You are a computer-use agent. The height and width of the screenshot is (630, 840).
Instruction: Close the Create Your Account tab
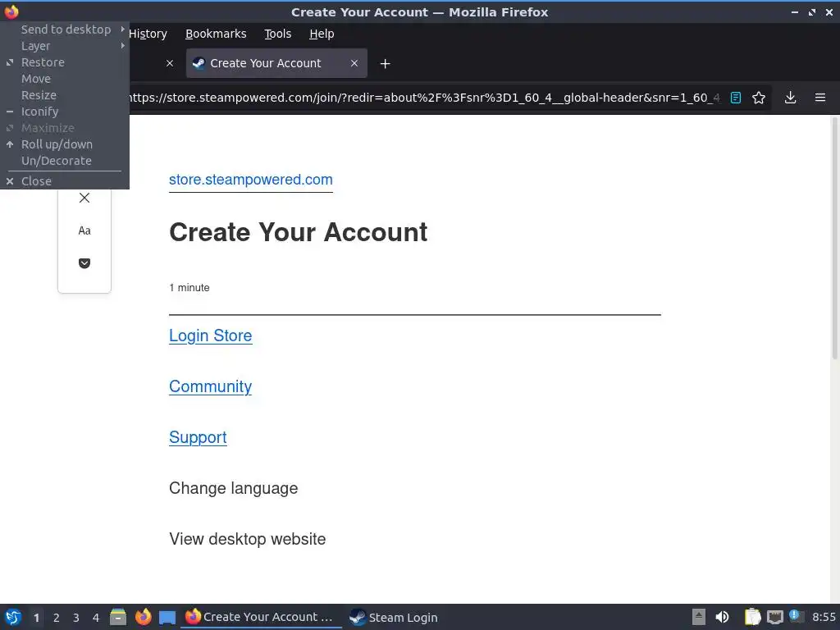354,63
